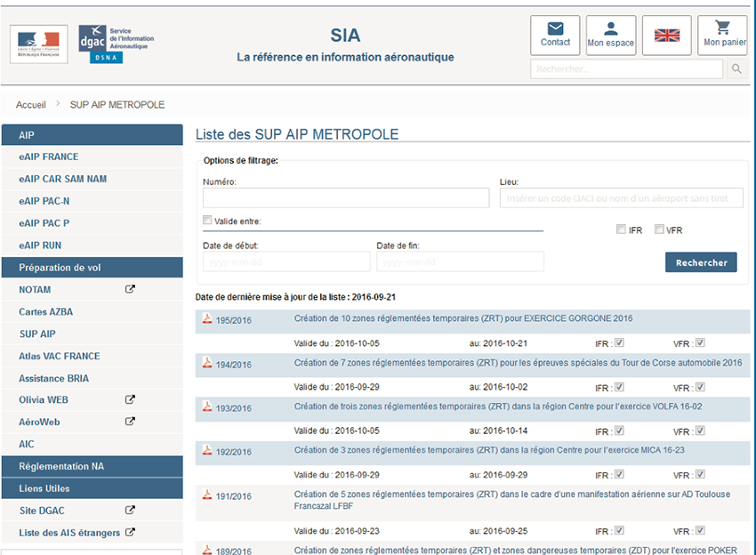Open exercice MICA 16-23 supplement link
The height and width of the screenshot is (555, 756).
(x=489, y=450)
